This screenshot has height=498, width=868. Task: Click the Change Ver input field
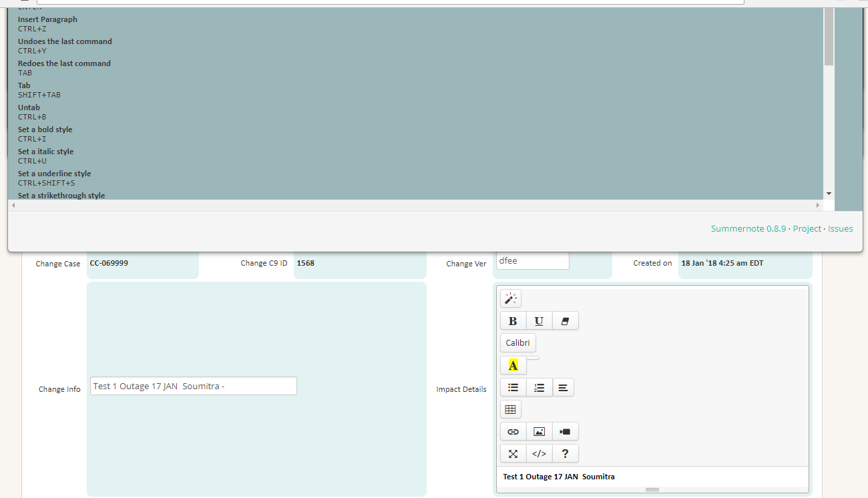(x=532, y=260)
